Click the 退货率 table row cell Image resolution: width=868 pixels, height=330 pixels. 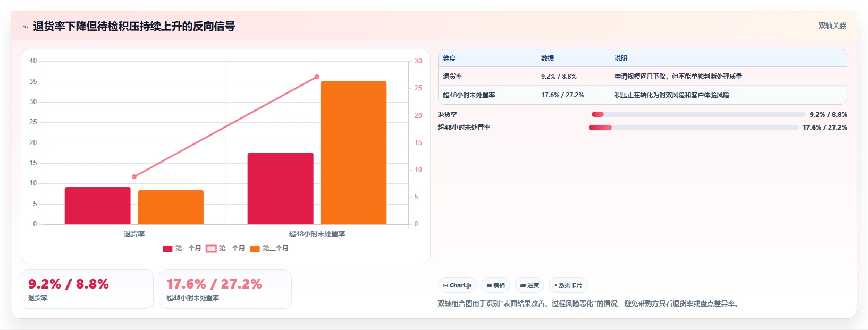click(452, 77)
